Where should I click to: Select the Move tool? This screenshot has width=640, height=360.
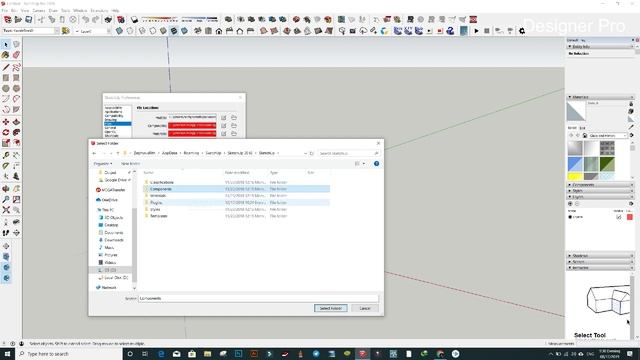pyautogui.click(x=6, y=122)
